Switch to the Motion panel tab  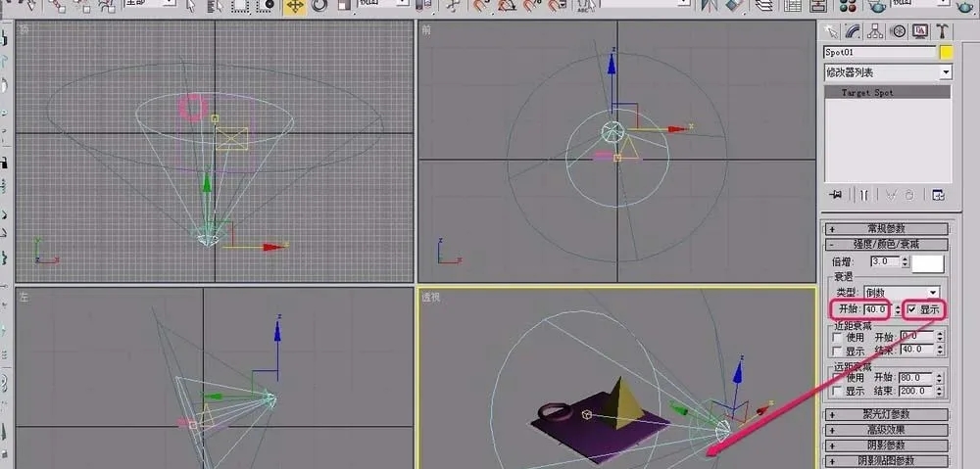point(898,31)
